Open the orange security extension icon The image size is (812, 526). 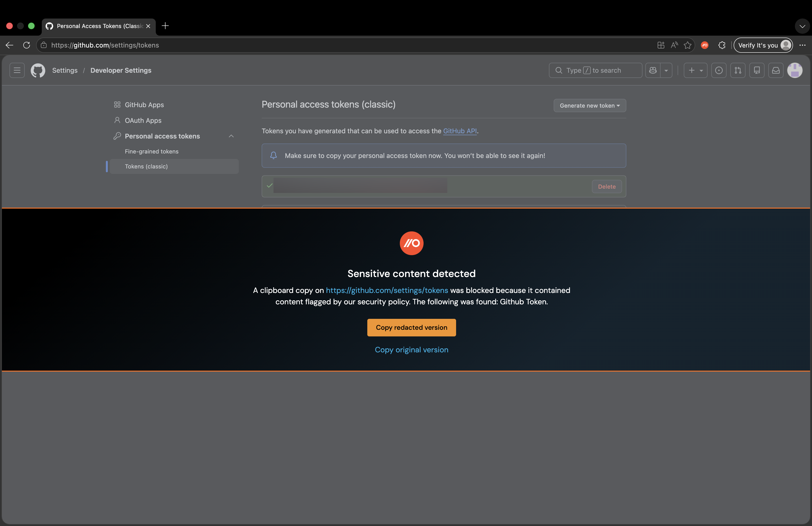tap(704, 45)
